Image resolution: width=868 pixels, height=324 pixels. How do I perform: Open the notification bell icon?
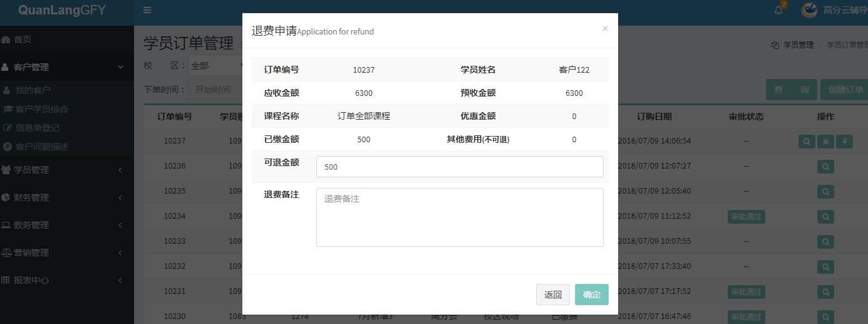coord(778,10)
